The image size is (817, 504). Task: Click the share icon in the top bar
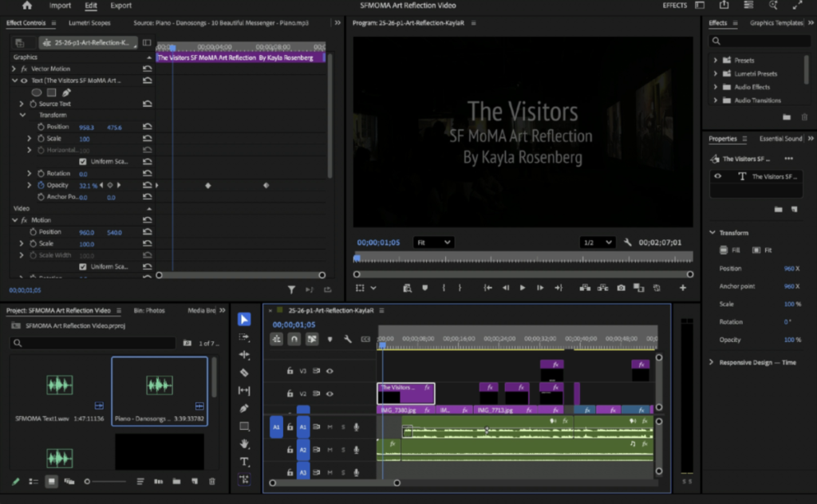click(x=724, y=6)
